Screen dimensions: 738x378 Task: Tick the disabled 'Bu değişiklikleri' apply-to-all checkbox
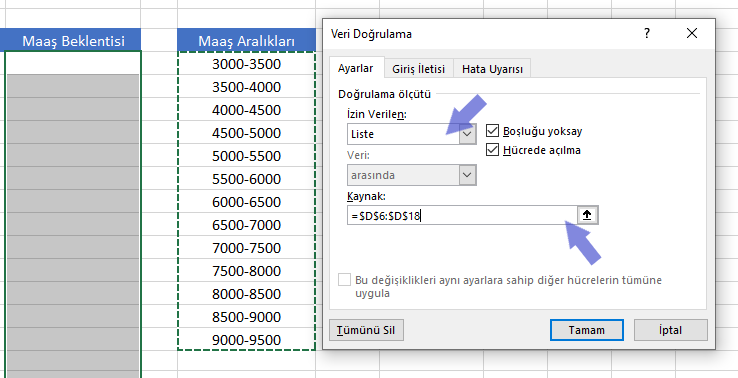click(x=345, y=280)
